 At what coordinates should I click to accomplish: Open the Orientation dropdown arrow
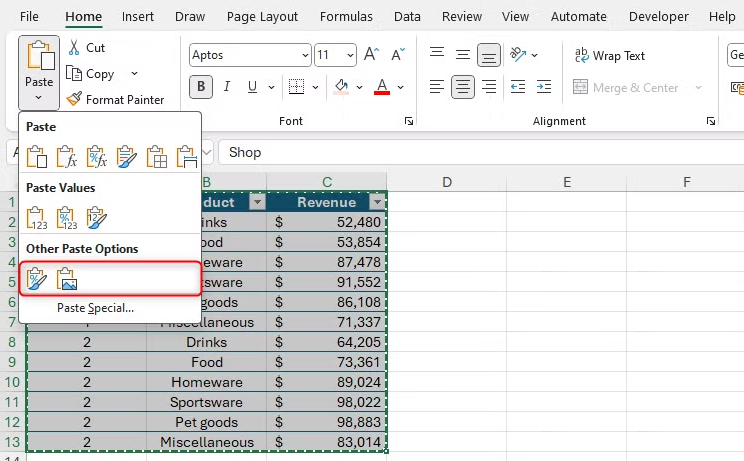(535, 55)
